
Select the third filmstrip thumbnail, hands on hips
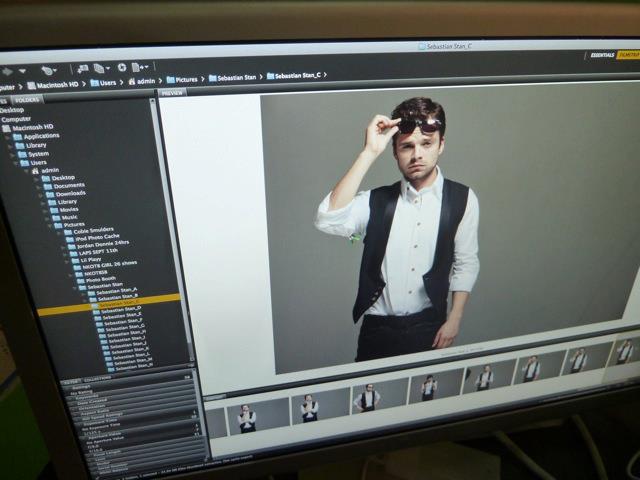tap(380, 398)
